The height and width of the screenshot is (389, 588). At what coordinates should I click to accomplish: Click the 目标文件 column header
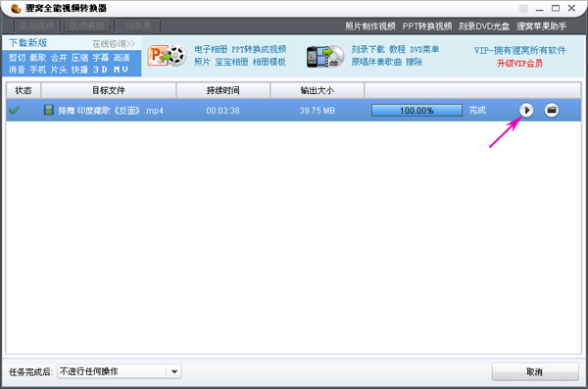pos(109,90)
